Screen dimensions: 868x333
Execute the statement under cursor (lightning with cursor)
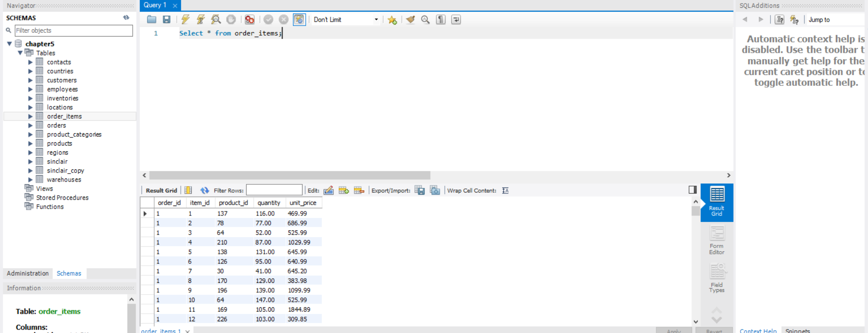201,19
